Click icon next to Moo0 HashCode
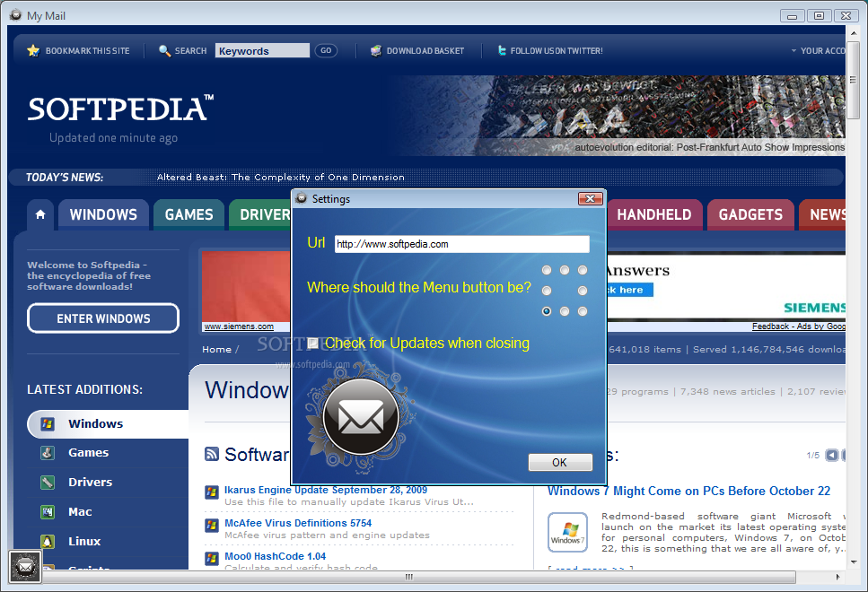 (x=212, y=558)
